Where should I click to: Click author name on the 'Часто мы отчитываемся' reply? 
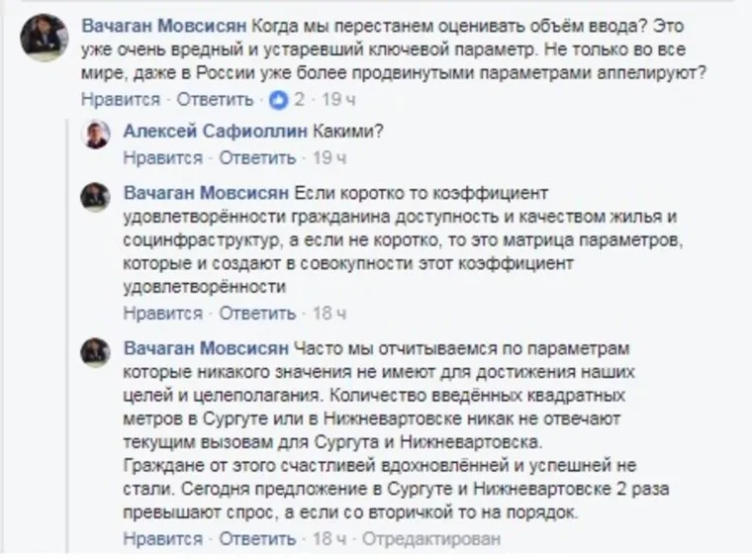click(x=205, y=348)
